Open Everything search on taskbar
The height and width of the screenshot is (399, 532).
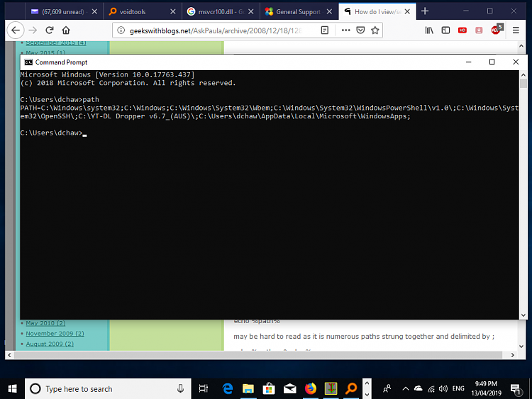(x=352, y=388)
